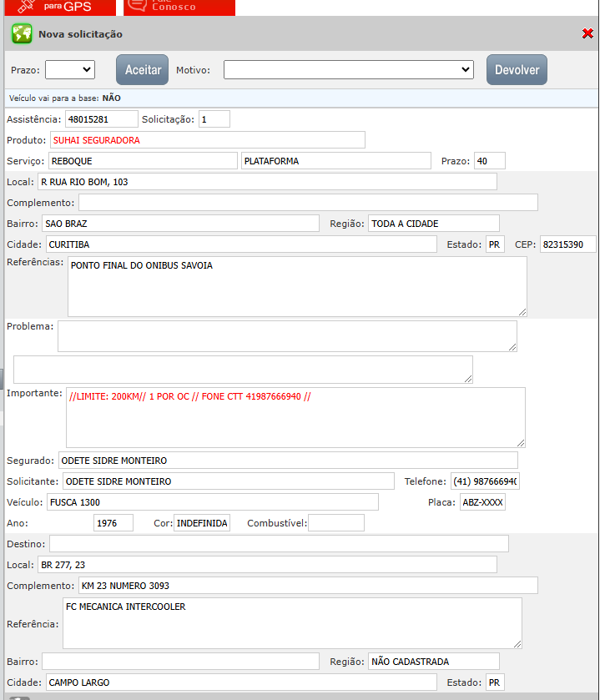Click the Referências resize handle
The image size is (605, 700).
click(522, 311)
